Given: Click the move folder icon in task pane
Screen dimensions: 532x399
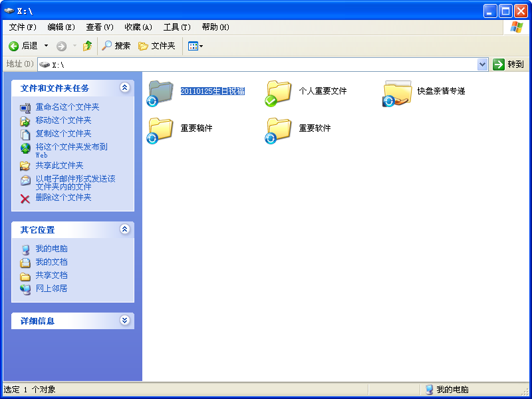Looking at the screenshot, I should coord(25,121).
